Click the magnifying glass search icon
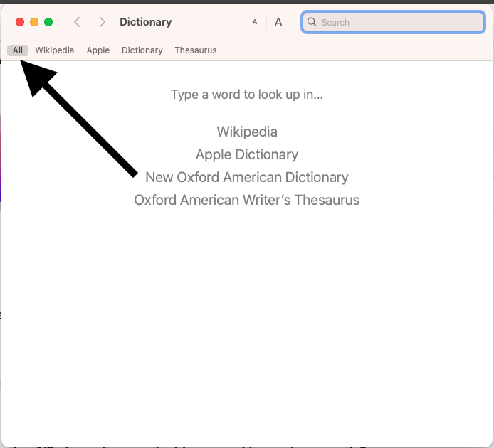This screenshot has width=494, height=448. coord(312,22)
